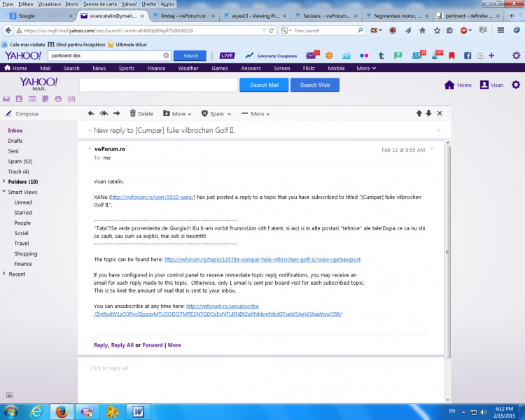Open the Move dropdown menu

(x=178, y=113)
